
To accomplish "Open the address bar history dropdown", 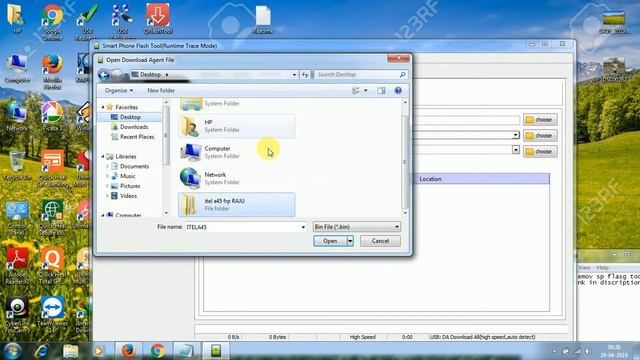I will point(294,75).
